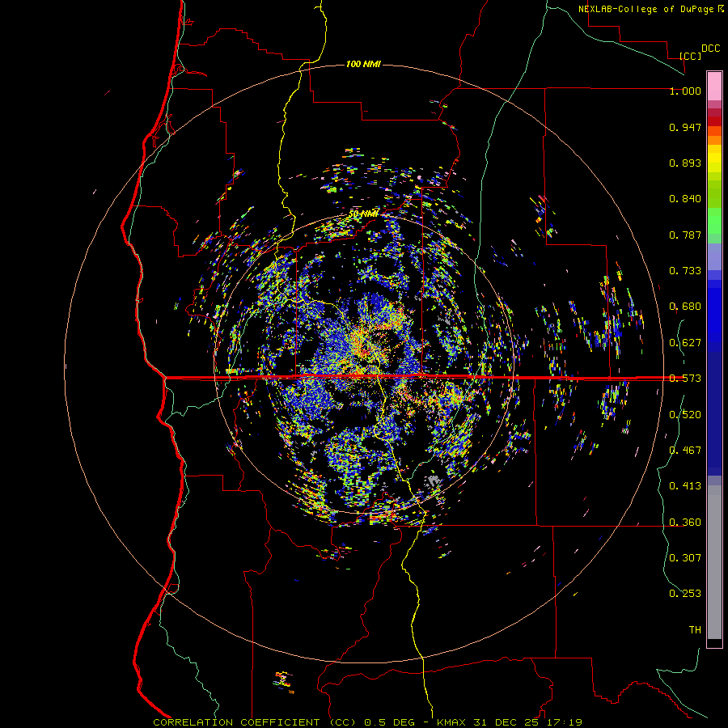
Task: Click the 0.893 legend value
Action: [x=685, y=163]
